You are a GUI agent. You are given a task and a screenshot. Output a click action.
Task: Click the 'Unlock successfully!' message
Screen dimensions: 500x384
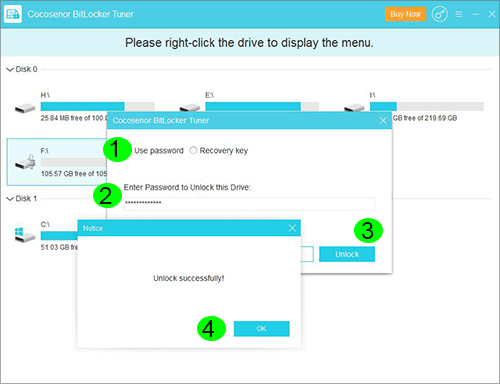[x=189, y=278]
